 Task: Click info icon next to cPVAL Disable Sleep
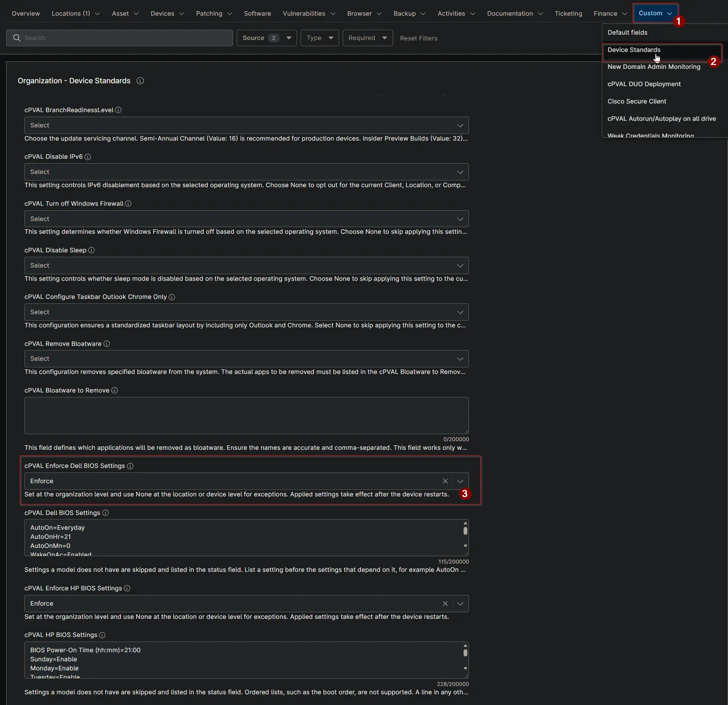92,250
